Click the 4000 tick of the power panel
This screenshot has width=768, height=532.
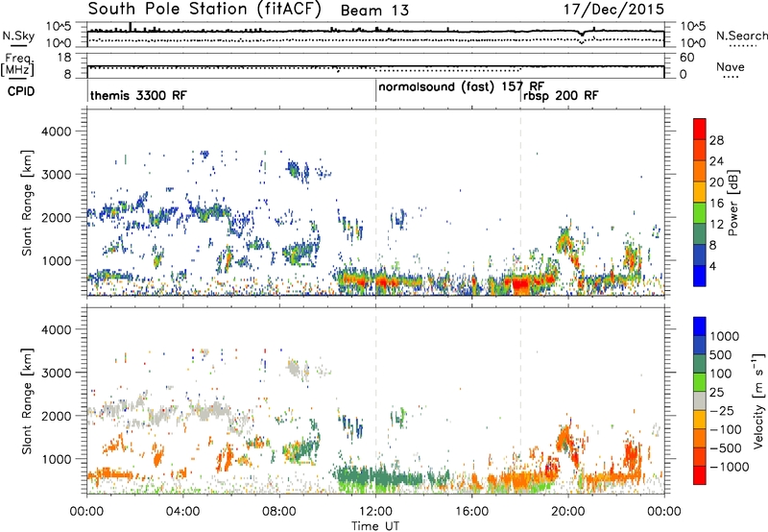57,132
